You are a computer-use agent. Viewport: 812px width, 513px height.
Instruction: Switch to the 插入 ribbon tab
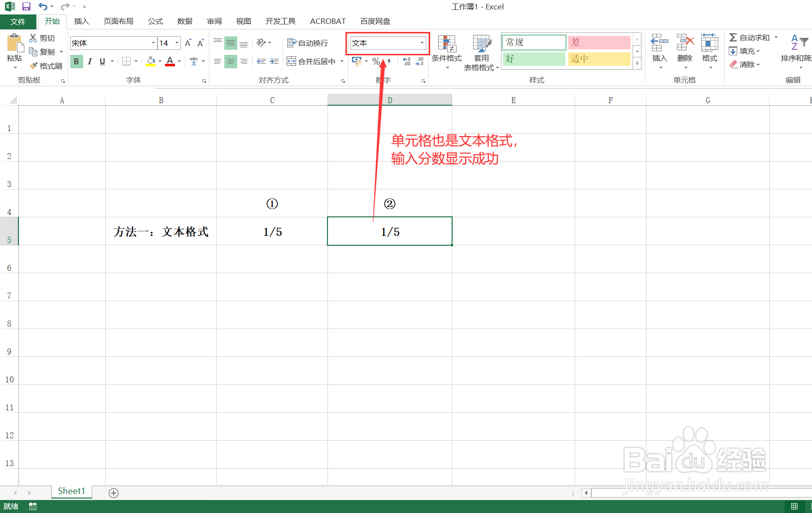[81, 21]
